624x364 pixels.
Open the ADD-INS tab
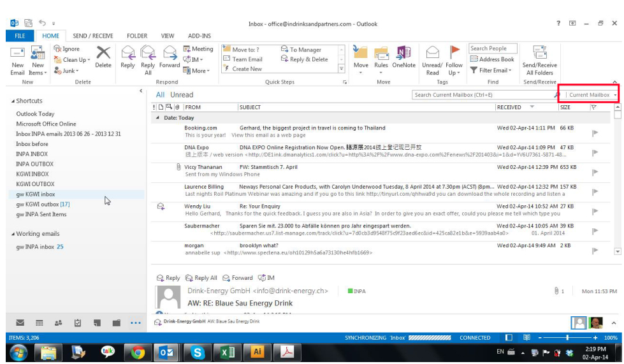200,36
